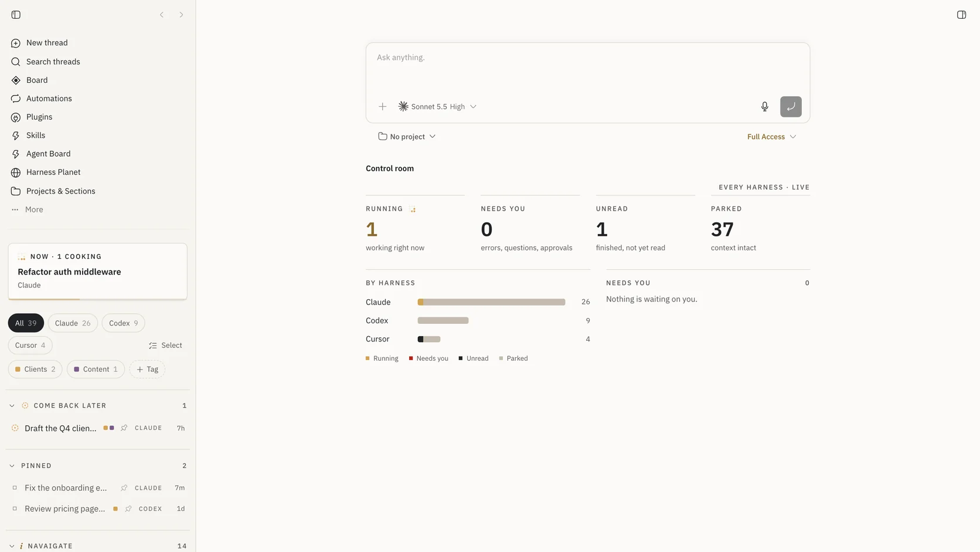Image resolution: width=980 pixels, height=552 pixels.
Task: Click the Harness Planet globe icon
Action: click(16, 172)
